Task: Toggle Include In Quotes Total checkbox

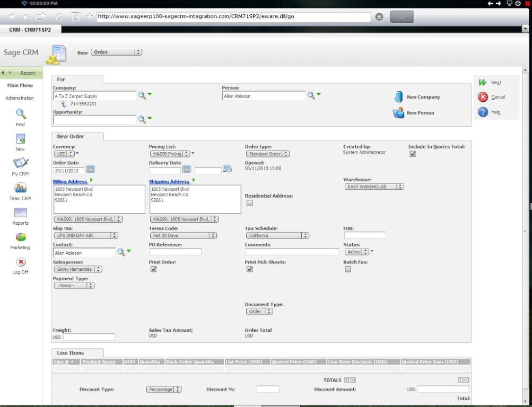Action: (413, 154)
